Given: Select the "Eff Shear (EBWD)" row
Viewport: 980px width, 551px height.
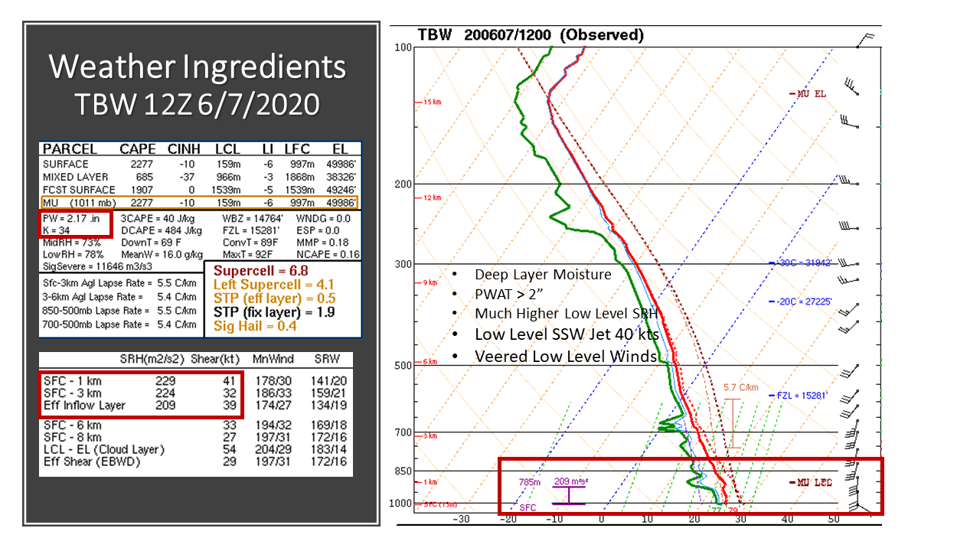Looking at the screenshot, I should tap(196, 461).
